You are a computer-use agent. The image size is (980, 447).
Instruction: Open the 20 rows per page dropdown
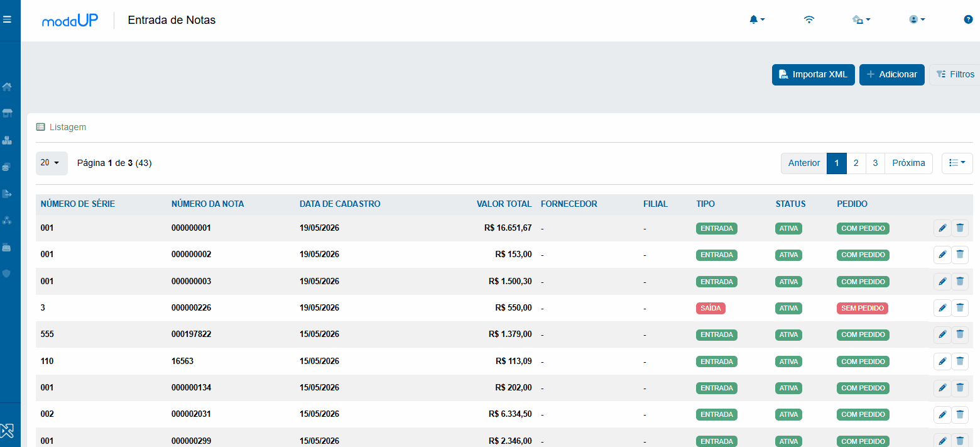coord(52,163)
